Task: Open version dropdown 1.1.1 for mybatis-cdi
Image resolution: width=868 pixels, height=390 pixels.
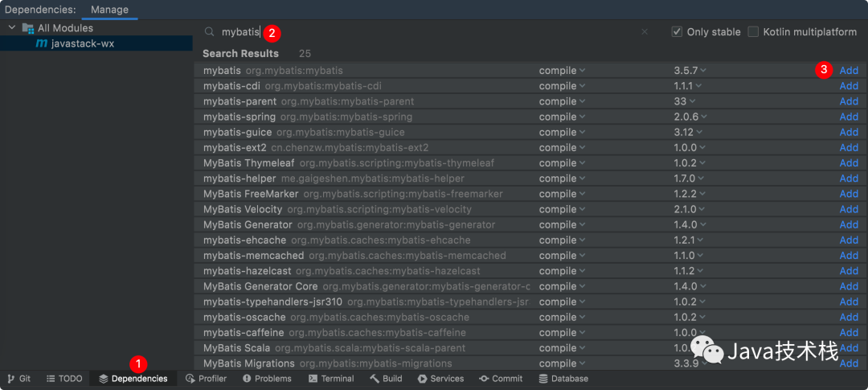Action: pyautogui.click(x=688, y=86)
